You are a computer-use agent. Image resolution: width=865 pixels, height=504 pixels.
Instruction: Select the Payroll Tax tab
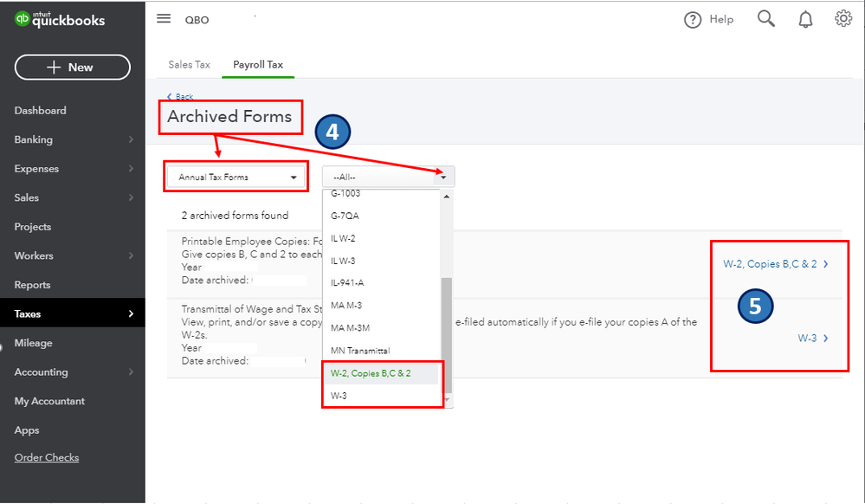(x=258, y=65)
